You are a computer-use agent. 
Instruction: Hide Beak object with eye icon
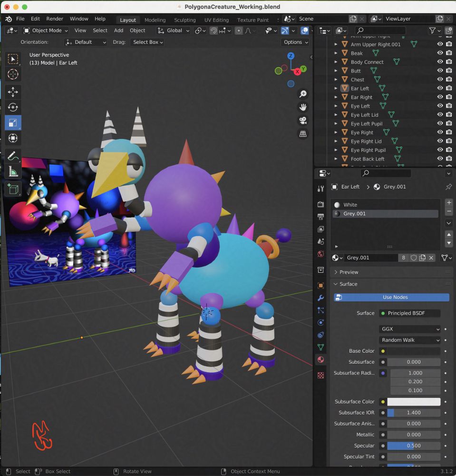(440, 53)
